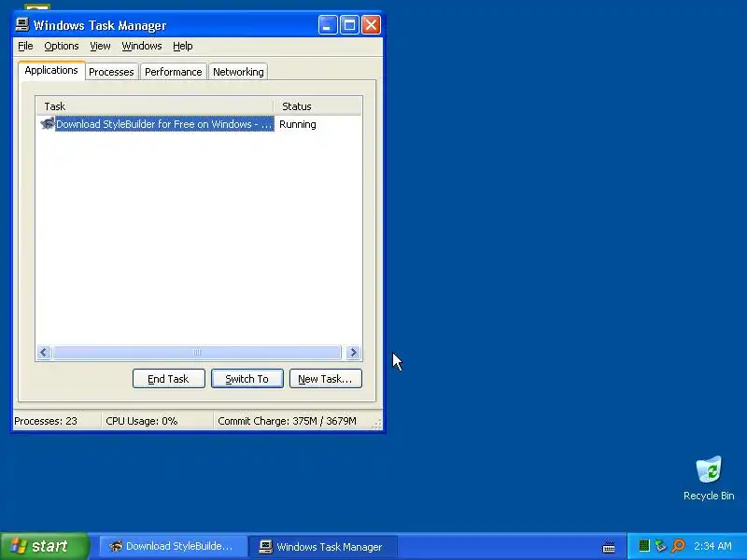Select the Download StyleBuilder task row
The image size is (747, 560).
coord(199,124)
